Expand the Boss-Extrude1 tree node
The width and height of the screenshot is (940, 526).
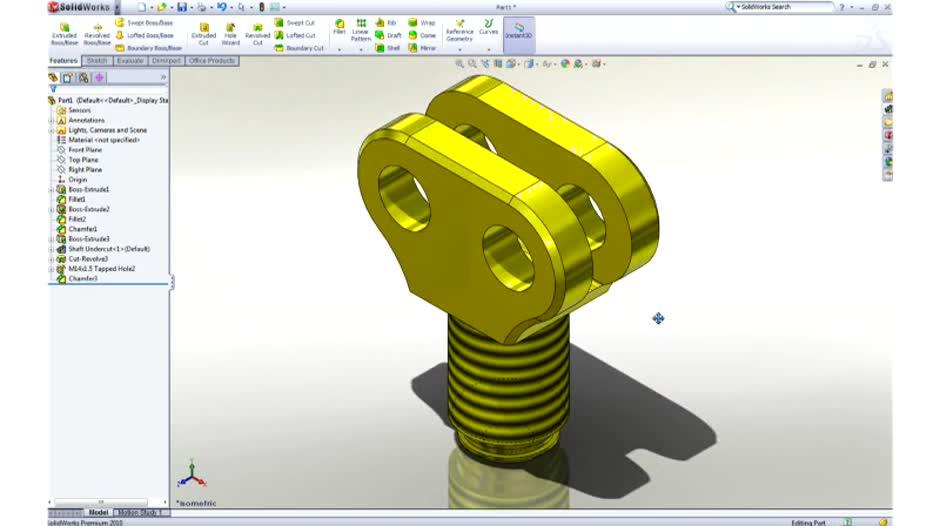pyautogui.click(x=52, y=189)
